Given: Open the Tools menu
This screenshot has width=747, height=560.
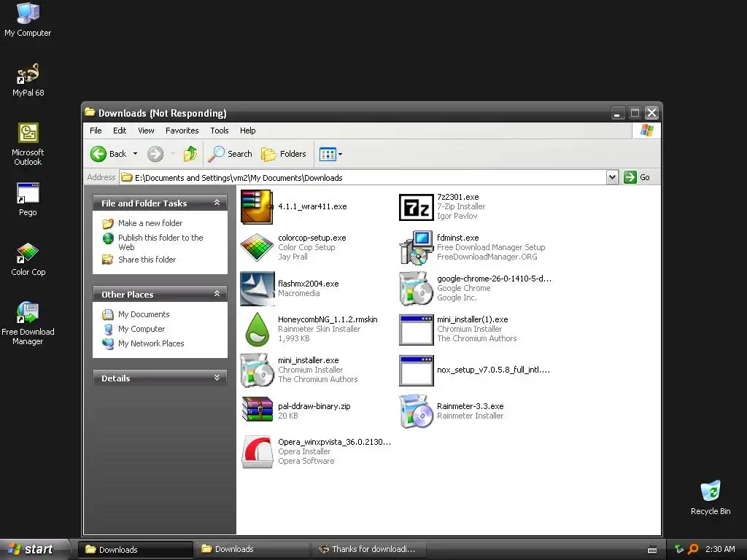Looking at the screenshot, I should pos(220,131).
